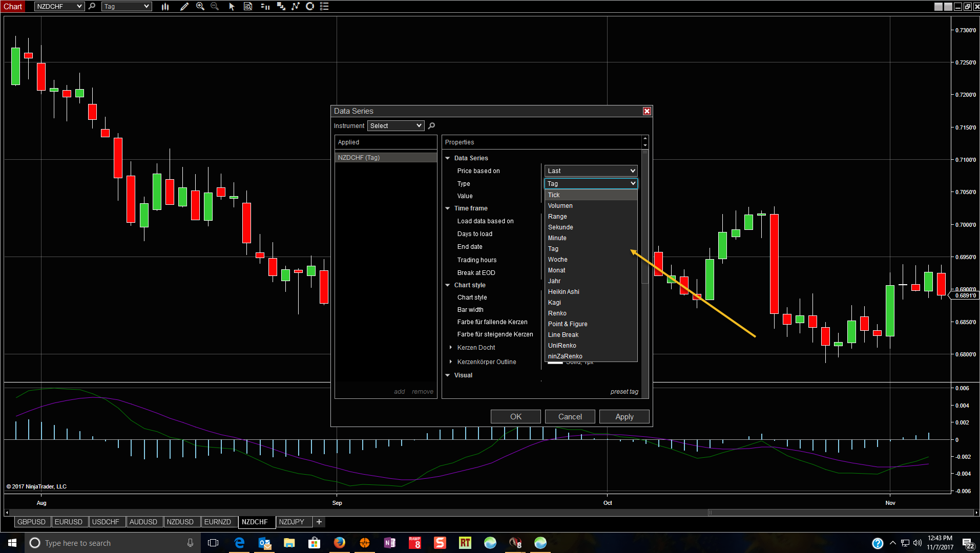Choose Tick from the Type list
980x553 pixels.
[591, 195]
